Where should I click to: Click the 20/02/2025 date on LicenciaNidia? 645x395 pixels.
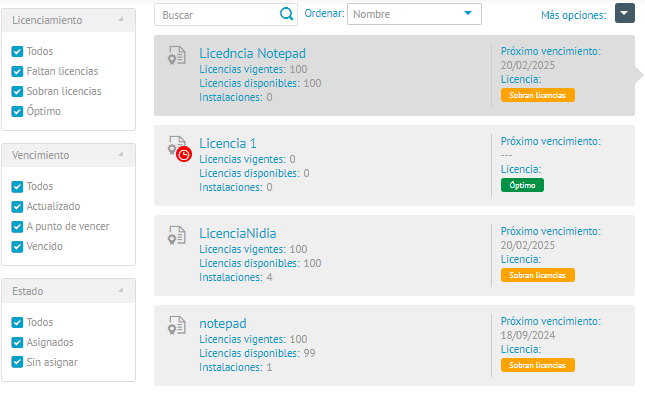pyautogui.click(x=528, y=245)
